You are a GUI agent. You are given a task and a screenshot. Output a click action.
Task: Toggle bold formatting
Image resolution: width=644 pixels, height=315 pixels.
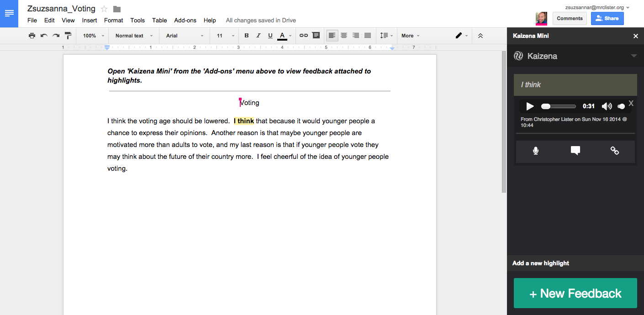tap(247, 36)
